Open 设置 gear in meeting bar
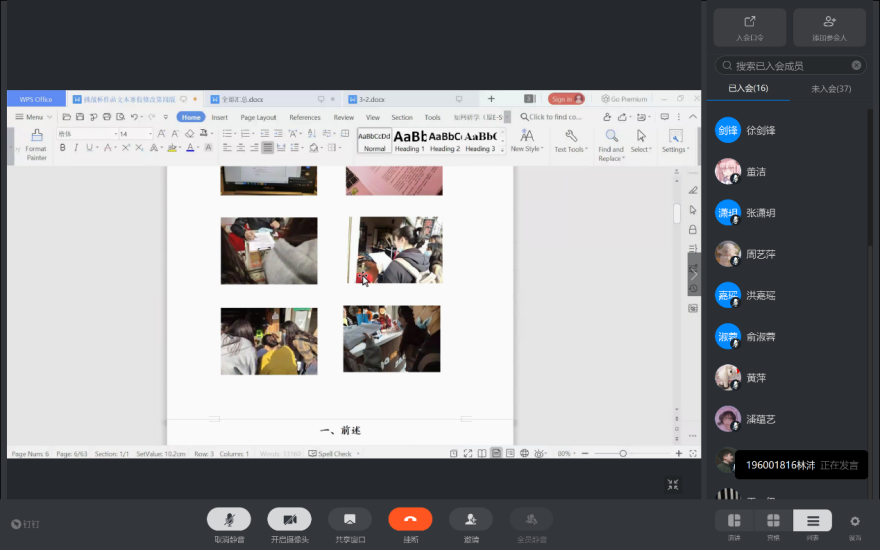This screenshot has height=550, width=880. [855, 521]
